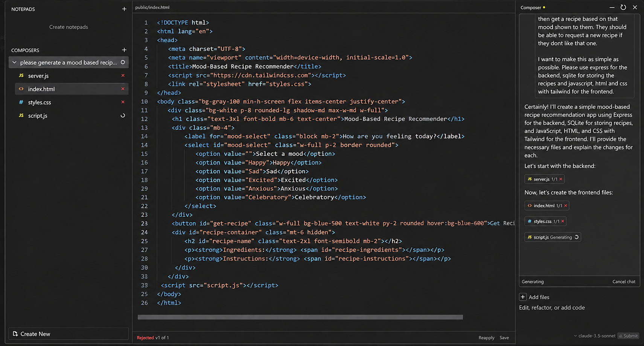Reject styles.css with its red X in sidebar

pyautogui.click(x=123, y=102)
